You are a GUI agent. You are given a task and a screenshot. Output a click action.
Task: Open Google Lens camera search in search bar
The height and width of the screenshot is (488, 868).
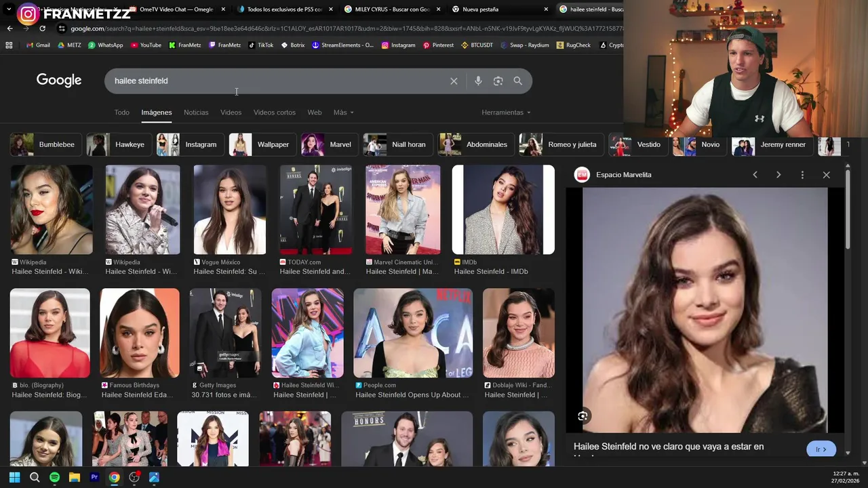(498, 81)
